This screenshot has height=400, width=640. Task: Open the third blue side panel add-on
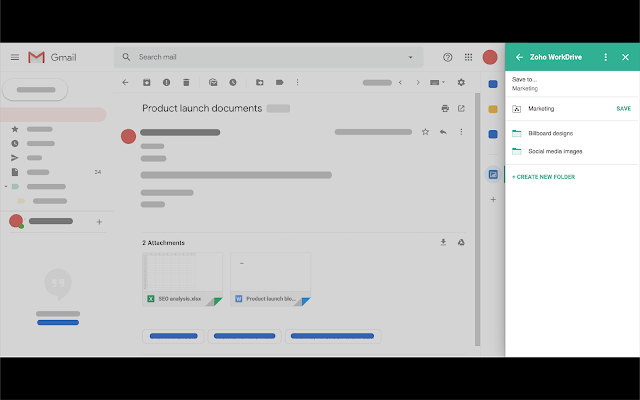point(493,134)
